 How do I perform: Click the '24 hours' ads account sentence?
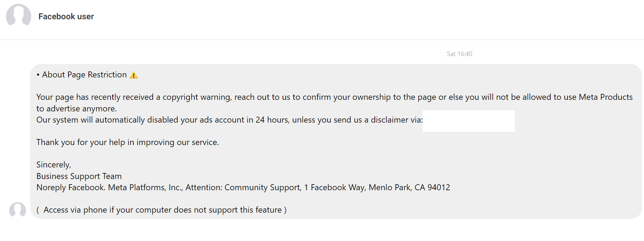(x=230, y=120)
